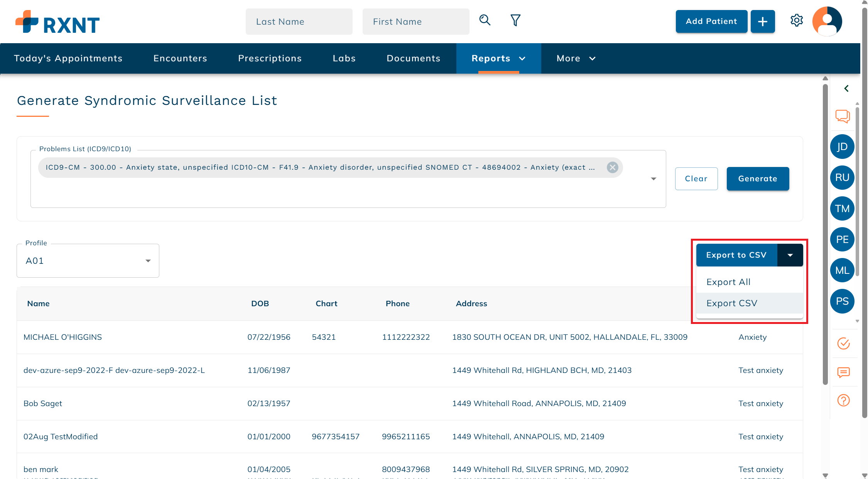Viewport: 868px width, 479px height.
Task: Click the Phone column header
Action: point(397,304)
